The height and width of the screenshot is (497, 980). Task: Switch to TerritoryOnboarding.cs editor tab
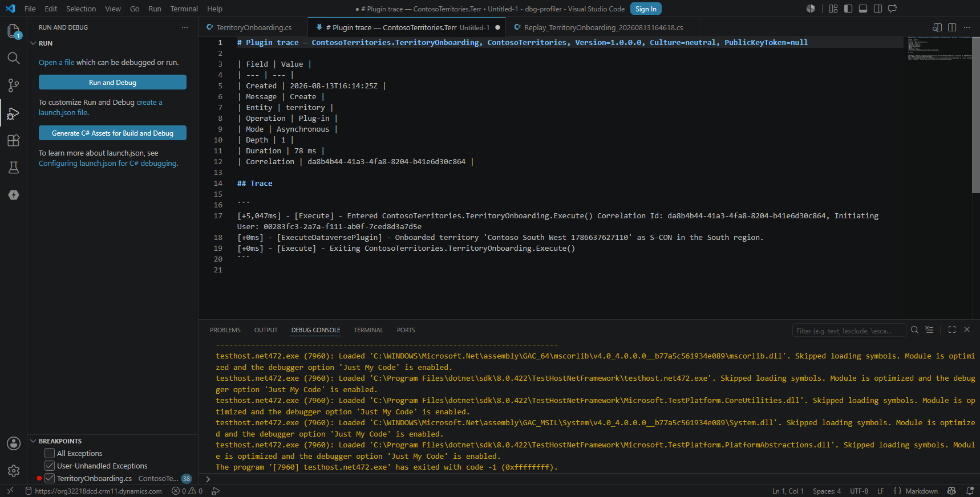pyautogui.click(x=253, y=27)
